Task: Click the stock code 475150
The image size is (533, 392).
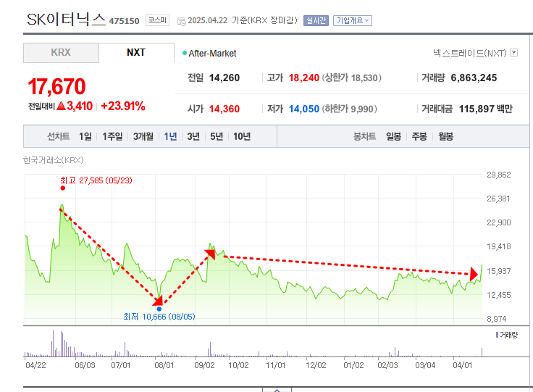Action: tap(124, 21)
